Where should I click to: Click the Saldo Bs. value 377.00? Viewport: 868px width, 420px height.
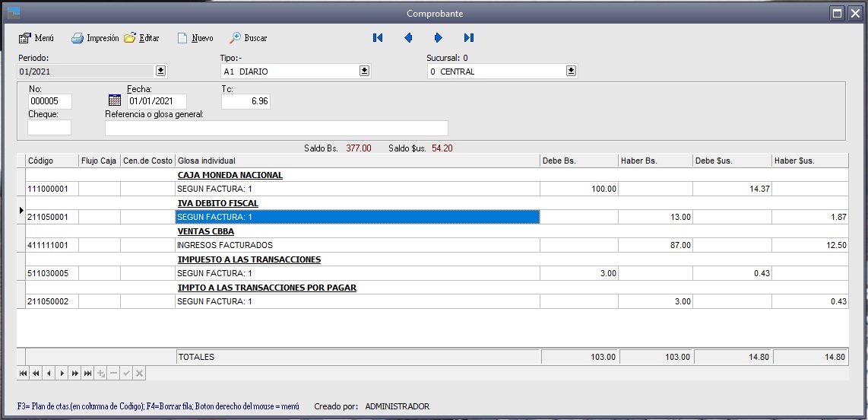(x=359, y=148)
